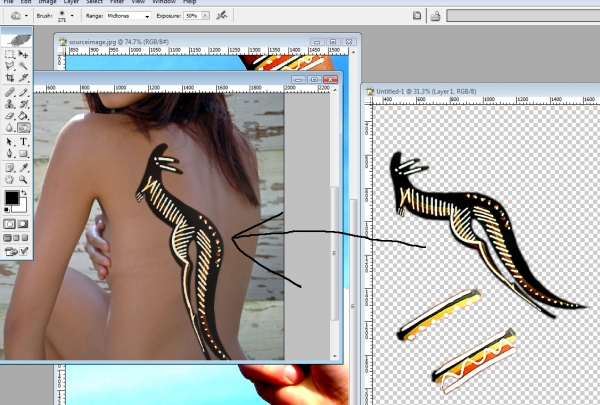Click scroll-down arrow of front image window
The image size is (600, 405).
point(335,356)
